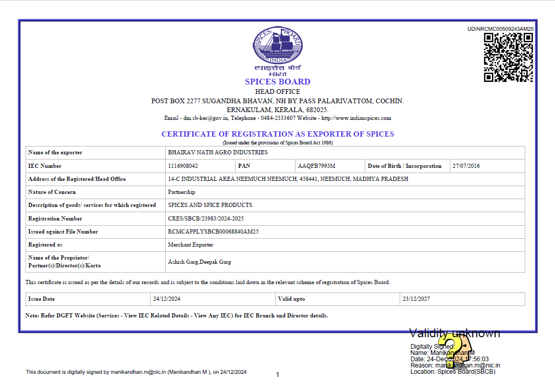Viewport: 555px width, 392px height.
Task: Select partner names Ashish Garg, Deepak Garg
Action: click(199, 262)
